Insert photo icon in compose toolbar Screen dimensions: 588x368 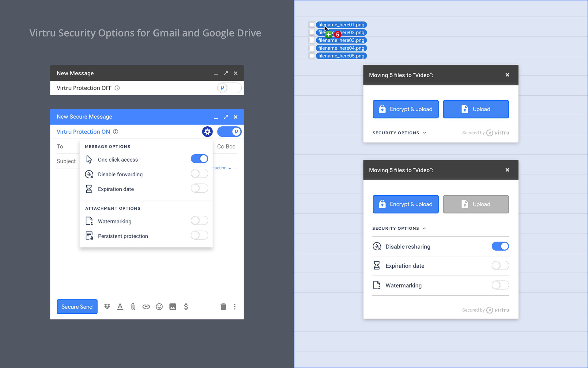[x=173, y=306]
